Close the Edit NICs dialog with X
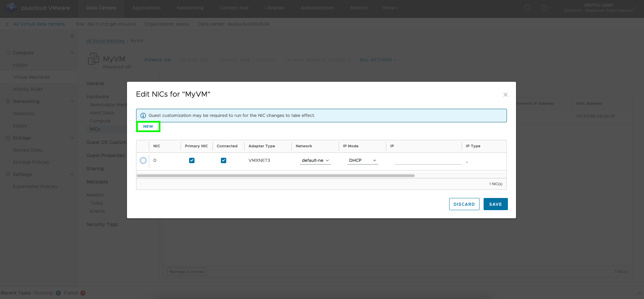The image size is (644, 299). (506, 95)
